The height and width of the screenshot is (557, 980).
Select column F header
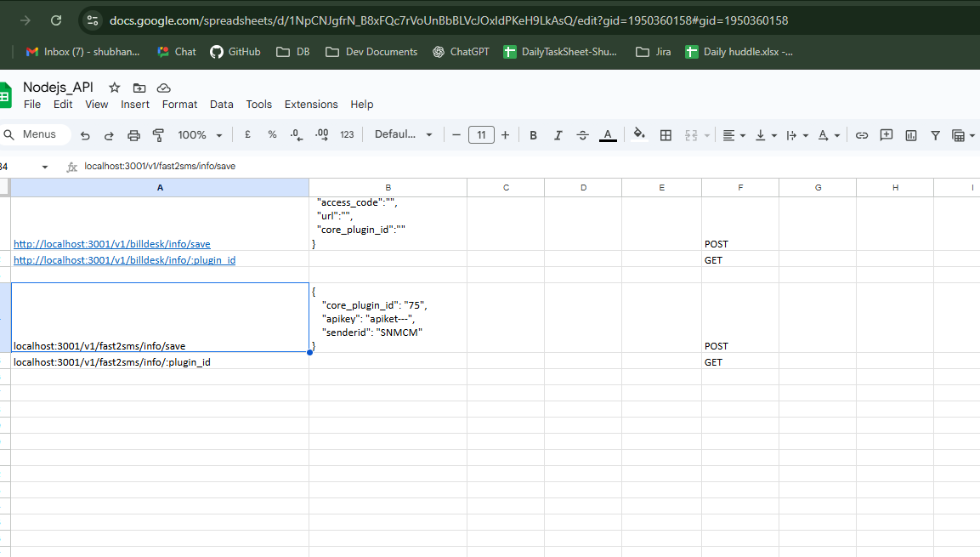pos(740,188)
